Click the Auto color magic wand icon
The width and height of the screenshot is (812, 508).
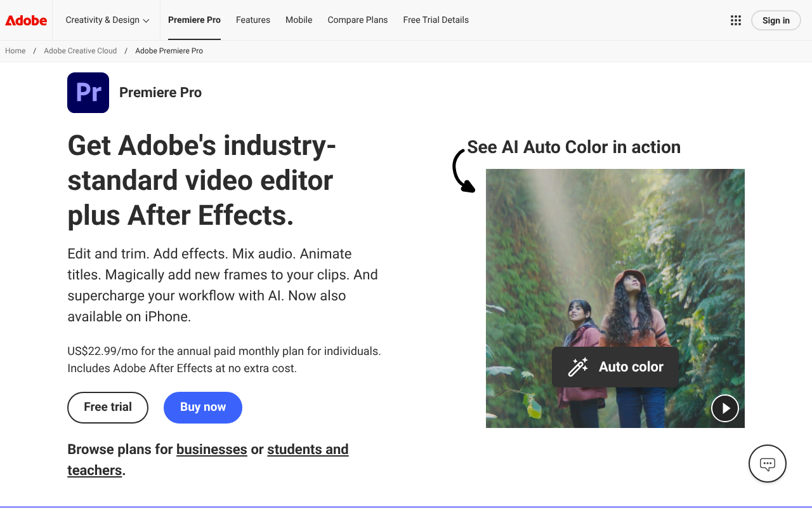(x=577, y=367)
